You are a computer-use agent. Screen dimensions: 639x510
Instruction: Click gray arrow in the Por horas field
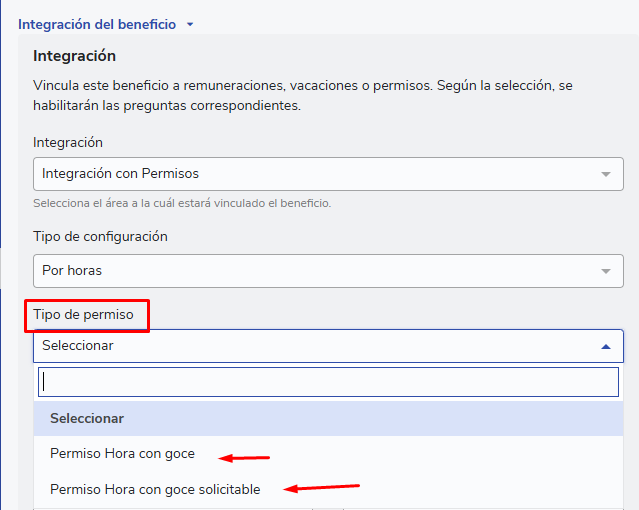pyautogui.click(x=605, y=271)
